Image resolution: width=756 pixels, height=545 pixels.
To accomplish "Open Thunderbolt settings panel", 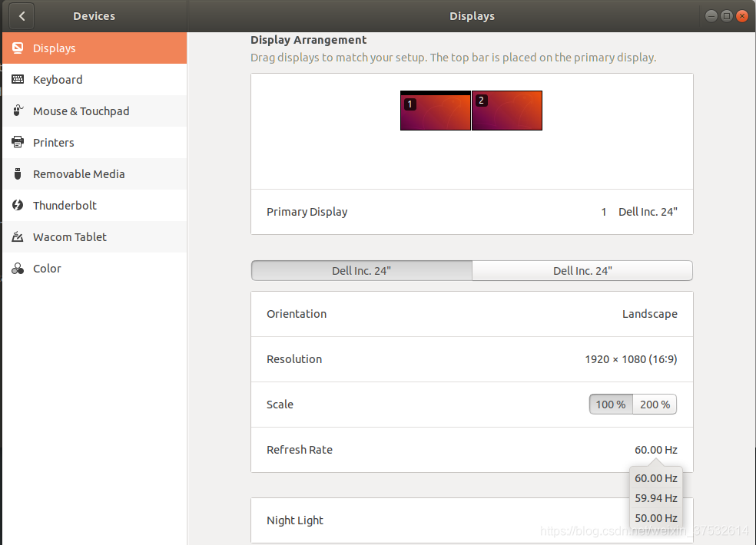I will point(94,205).
